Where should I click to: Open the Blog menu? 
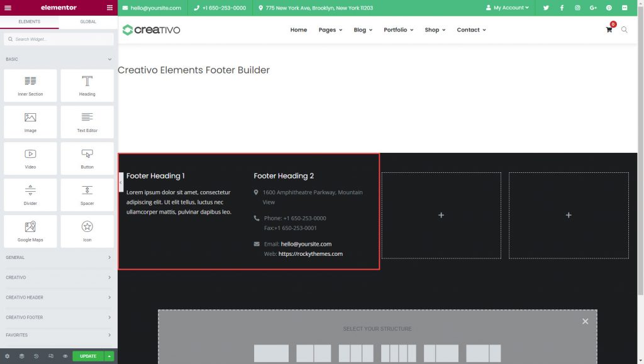[363, 30]
